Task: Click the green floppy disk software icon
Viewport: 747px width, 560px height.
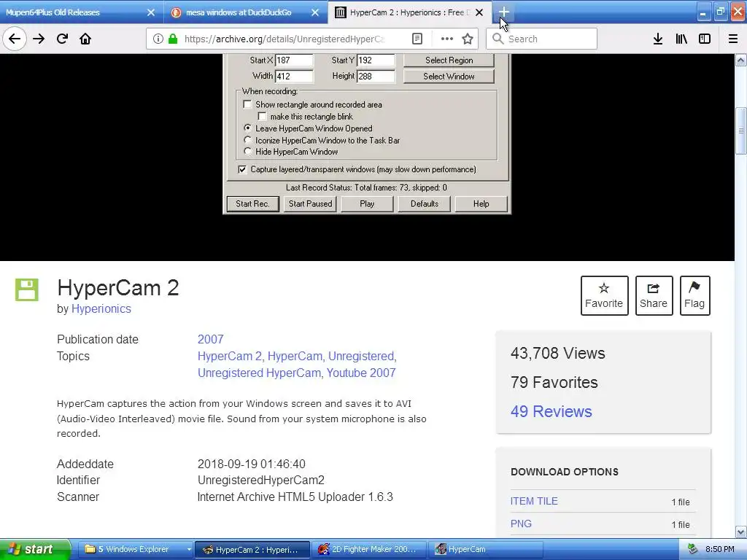Action: coord(27,289)
